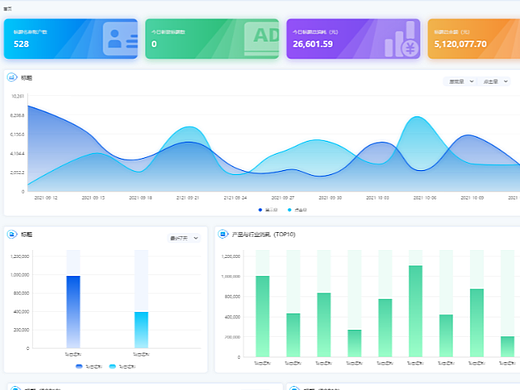Open the first metric dropdown above line chart

click(461, 81)
